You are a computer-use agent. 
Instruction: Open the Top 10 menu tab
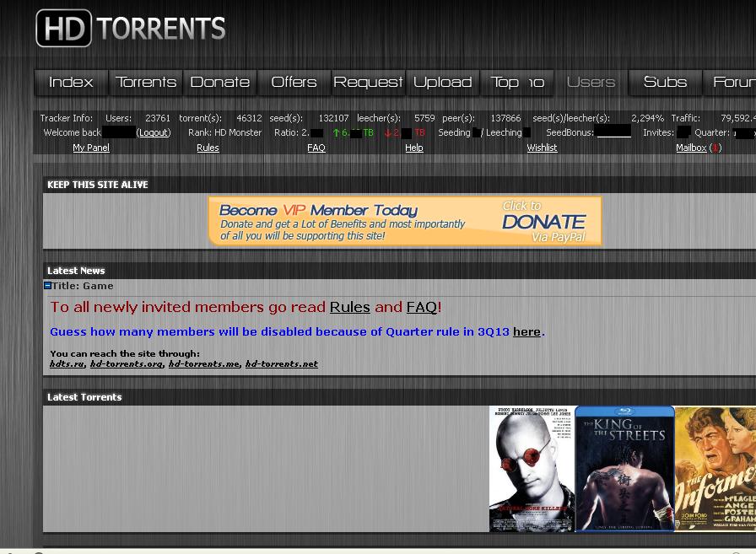coord(517,82)
